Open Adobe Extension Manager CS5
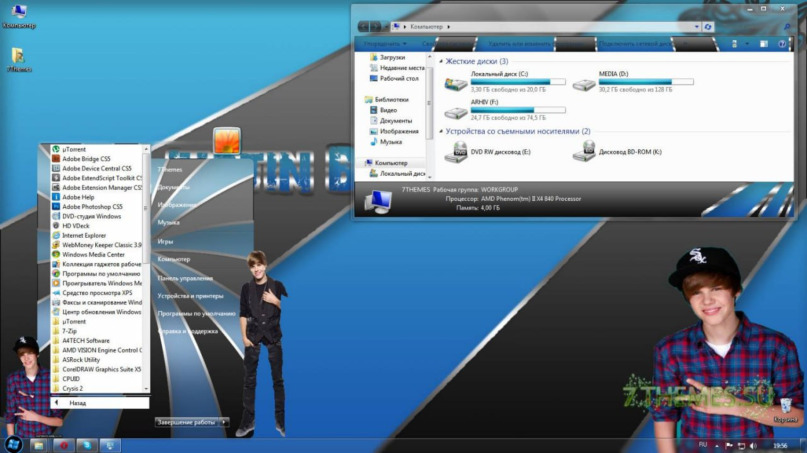 tap(97, 188)
